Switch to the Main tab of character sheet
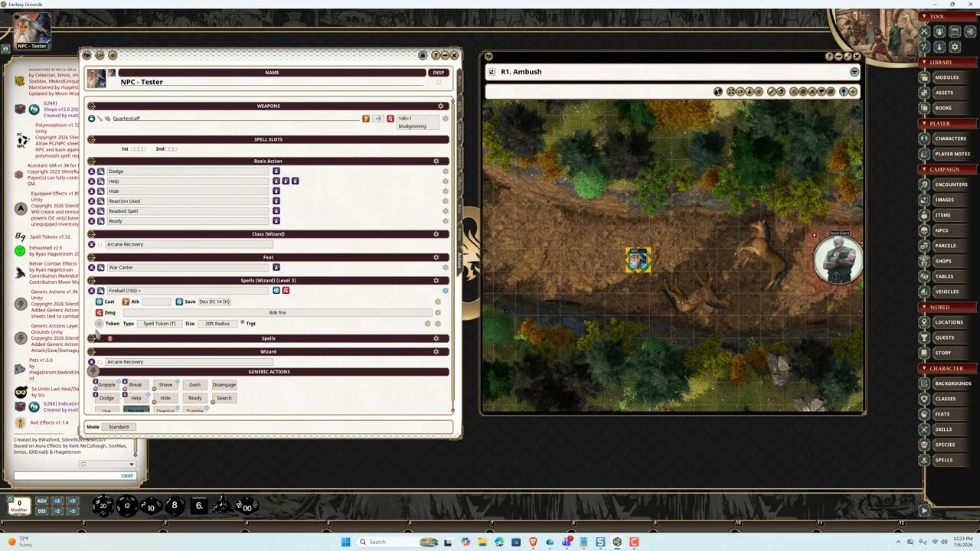Screen dimensions: 980x551 click(459, 81)
